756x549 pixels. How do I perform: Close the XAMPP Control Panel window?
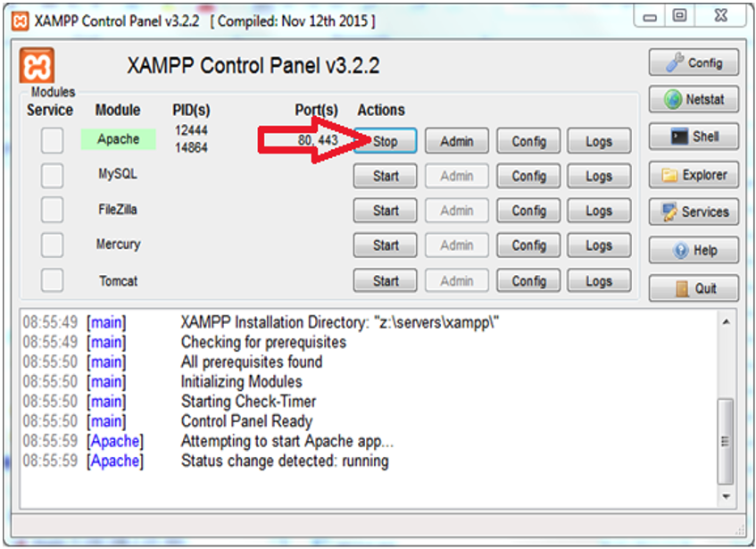click(x=721, y=16)
